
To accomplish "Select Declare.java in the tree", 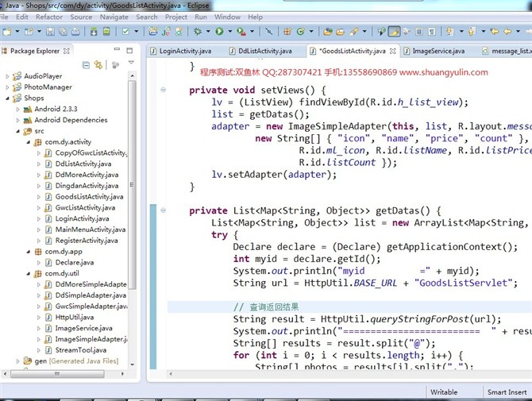I will tap(75, 262).
